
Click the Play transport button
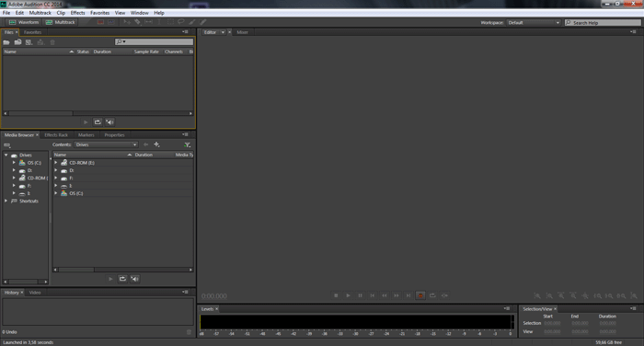(348, 295)
